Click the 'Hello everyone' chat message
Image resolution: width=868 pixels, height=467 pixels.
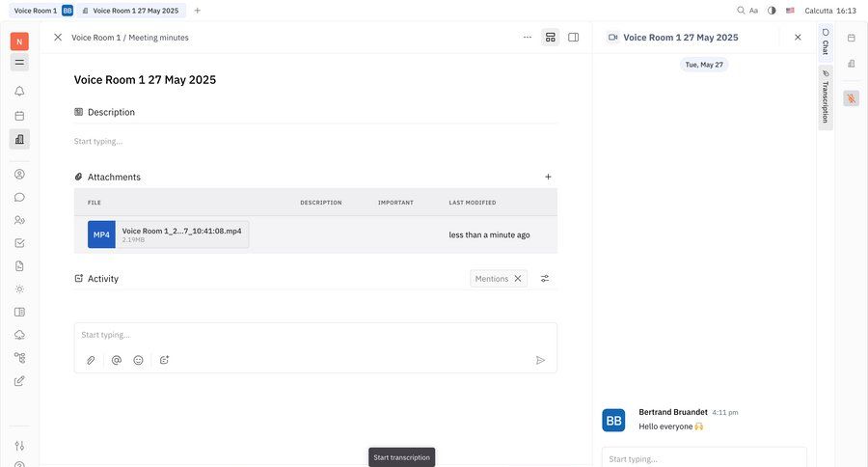tap(670, 426)
